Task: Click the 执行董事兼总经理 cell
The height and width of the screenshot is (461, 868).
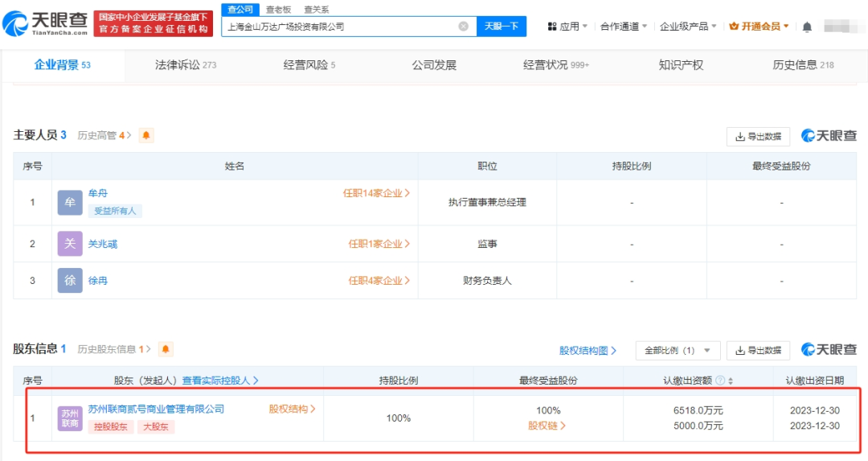Action: point(487,202)
